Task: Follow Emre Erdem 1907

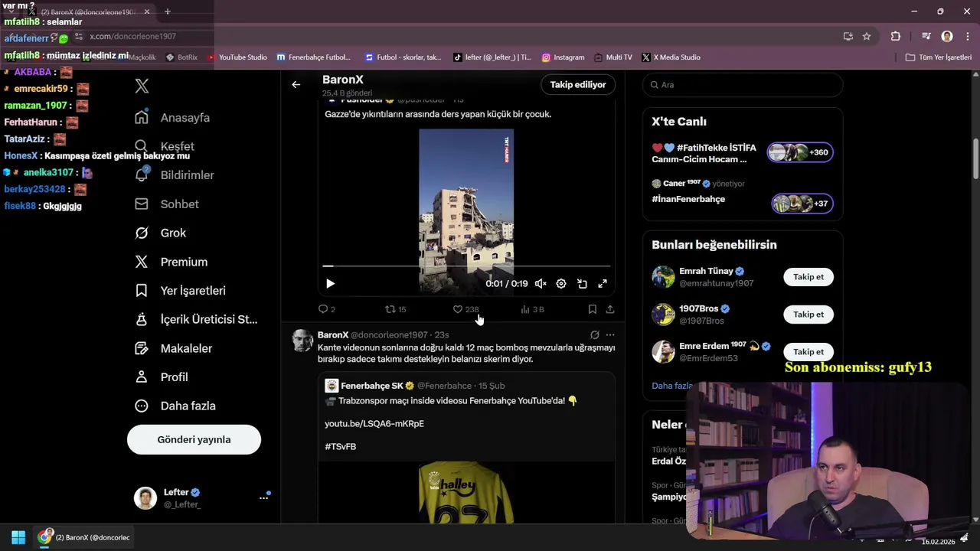Action: click(x=808, y=352)
